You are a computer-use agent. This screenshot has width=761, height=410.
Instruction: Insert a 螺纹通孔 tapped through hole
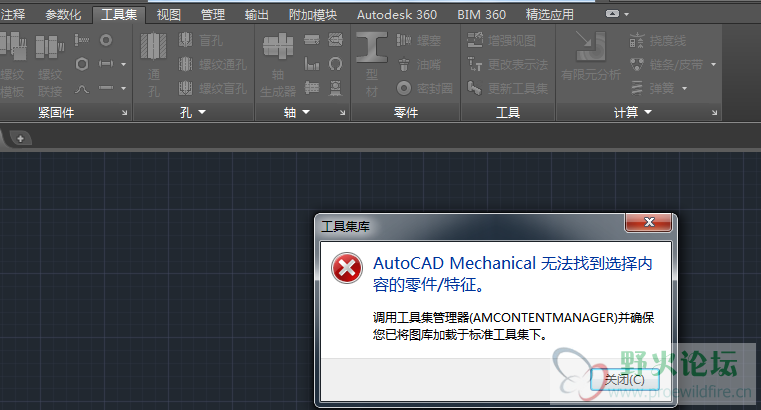point(213,64)
